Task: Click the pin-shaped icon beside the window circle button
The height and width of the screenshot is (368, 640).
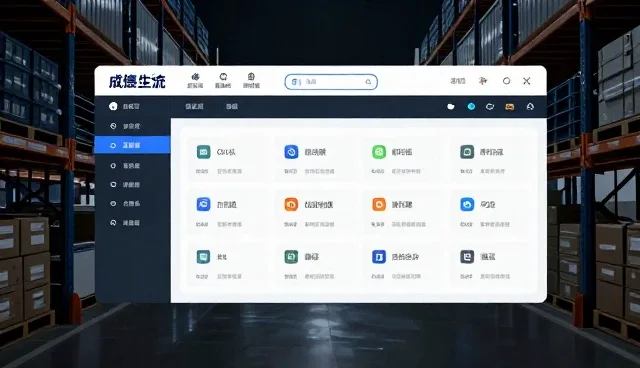Action: (483, 81)
